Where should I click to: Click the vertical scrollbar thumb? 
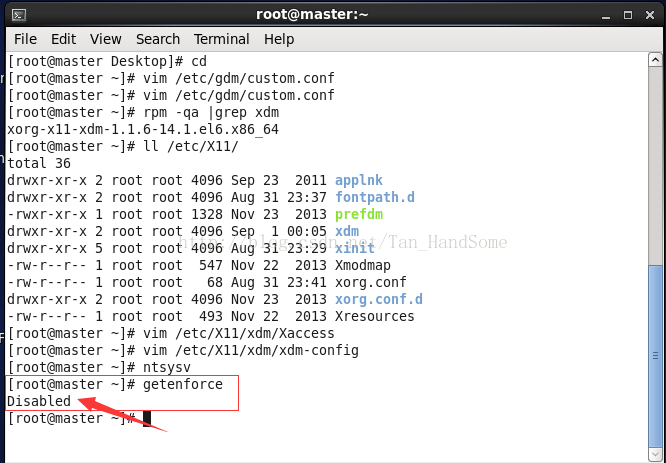click(x=655, y=356)
